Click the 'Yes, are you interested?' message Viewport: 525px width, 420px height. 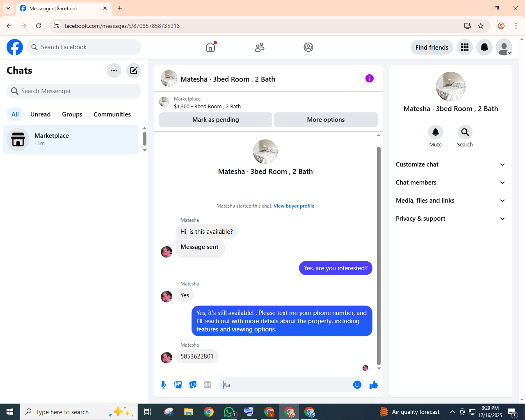(x=336, y=268)
